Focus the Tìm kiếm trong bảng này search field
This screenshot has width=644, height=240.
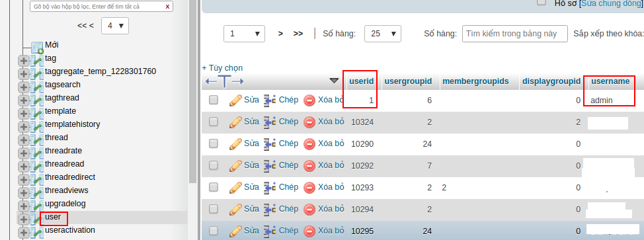coord(514,34)
